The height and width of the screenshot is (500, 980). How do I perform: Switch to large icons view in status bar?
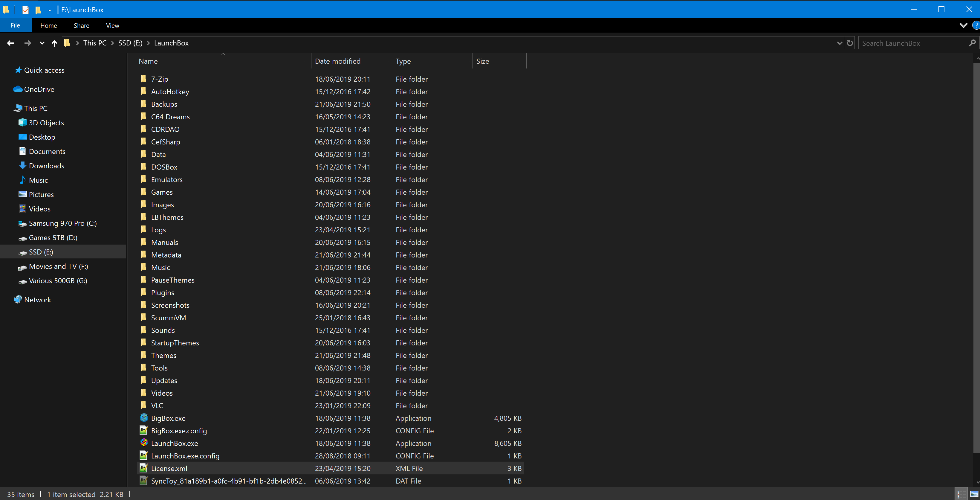coord(974,494)
